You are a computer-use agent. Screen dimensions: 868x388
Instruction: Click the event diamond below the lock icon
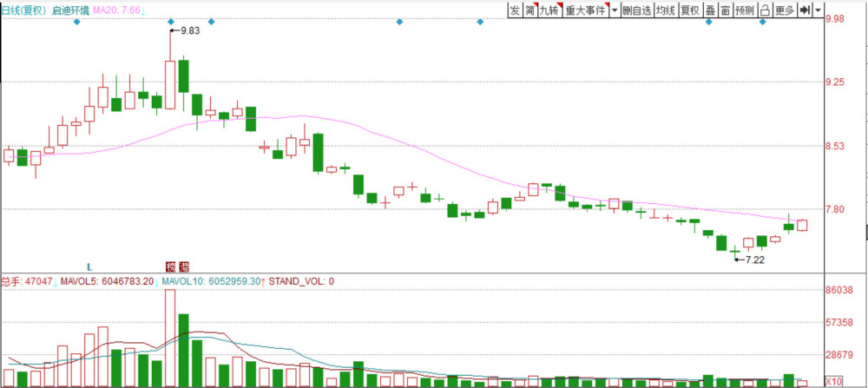pos(763,23)
